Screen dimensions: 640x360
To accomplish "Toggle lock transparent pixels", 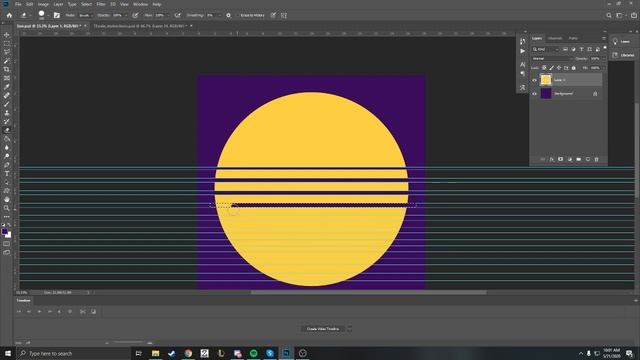I will point(544,68).
